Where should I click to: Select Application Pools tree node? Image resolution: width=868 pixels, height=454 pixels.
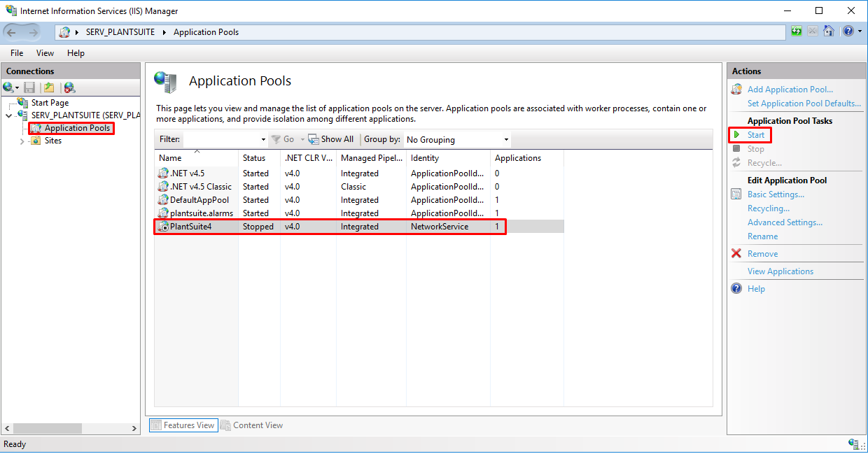77,129
